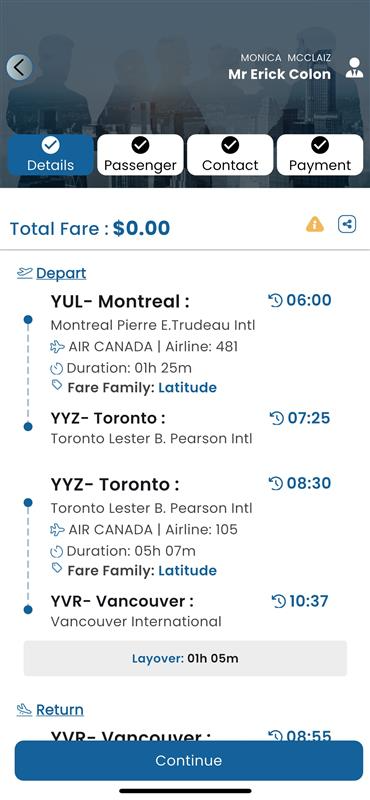Tap the orange fare warning icon
The height and width of the screenshot is (800, 370).
[x=315, y=224]
